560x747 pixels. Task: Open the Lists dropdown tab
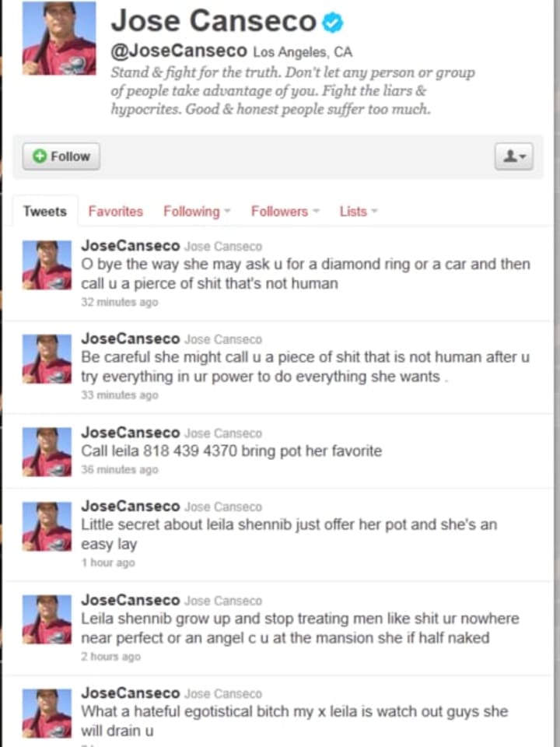358,211
